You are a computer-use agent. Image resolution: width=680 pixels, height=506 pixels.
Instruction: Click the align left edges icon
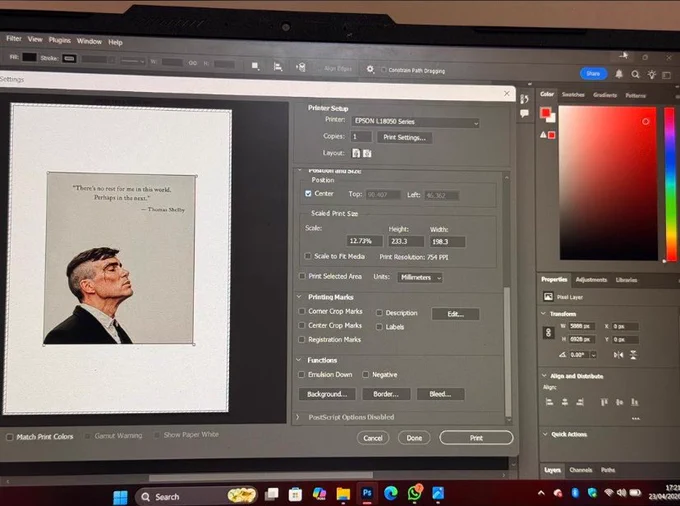tap(549, 402)
